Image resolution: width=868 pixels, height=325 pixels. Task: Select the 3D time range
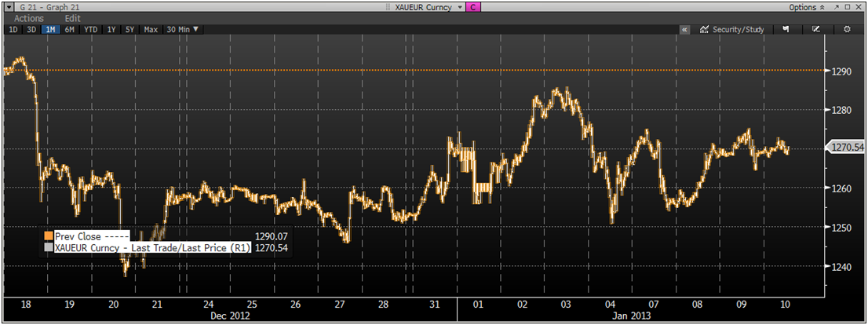click(x=31, y=29)
